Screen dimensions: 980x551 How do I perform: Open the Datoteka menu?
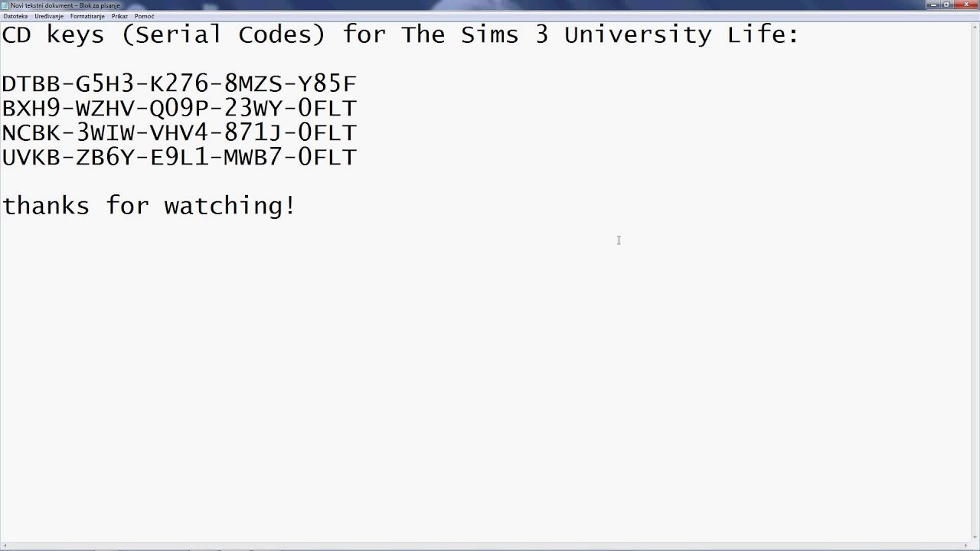(15, 16)
